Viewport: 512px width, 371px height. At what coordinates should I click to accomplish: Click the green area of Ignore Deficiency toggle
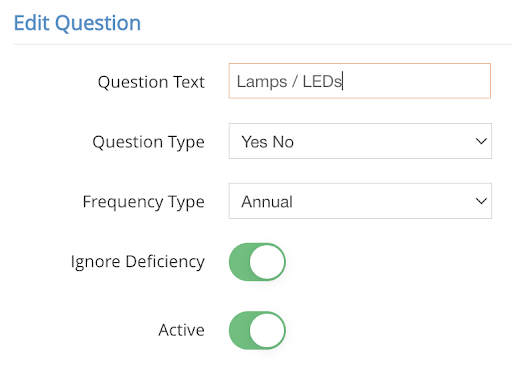coord(239,262)
